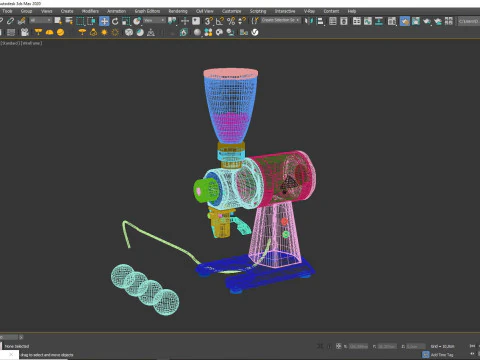Open the Content menu
The image size is (480, 360).
331,11
